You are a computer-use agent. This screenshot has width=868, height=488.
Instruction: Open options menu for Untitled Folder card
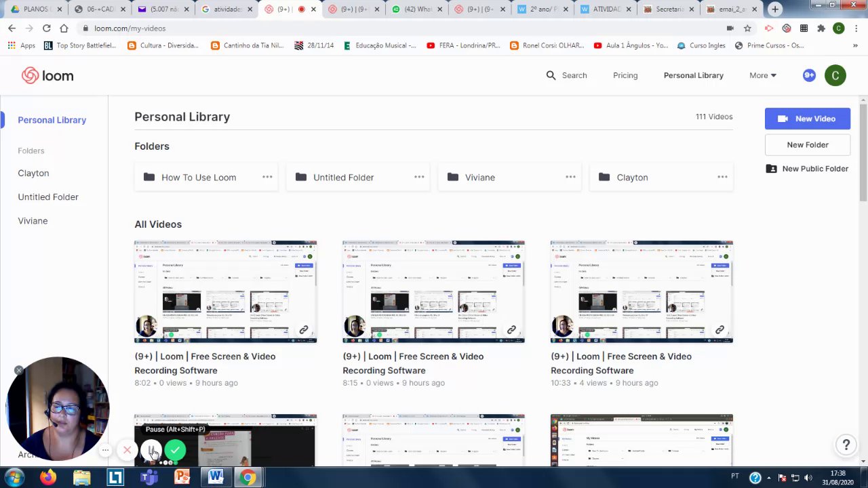click(x=419, y=177)
